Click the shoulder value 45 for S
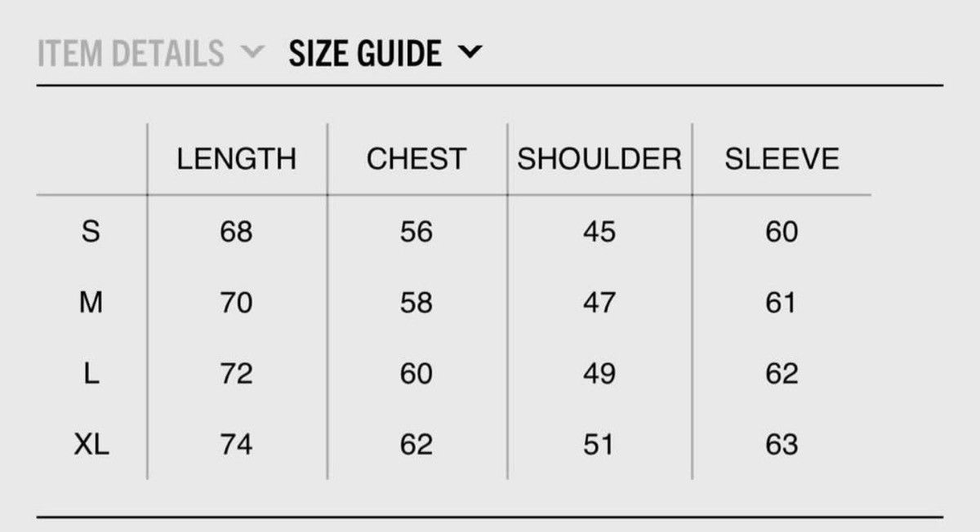The width and height of the screenshot is (980, 532). 599,232
